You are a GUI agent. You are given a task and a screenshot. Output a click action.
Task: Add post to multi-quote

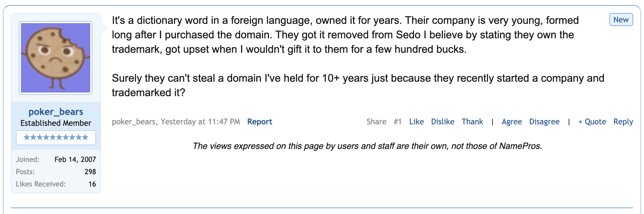coord(592,122)
